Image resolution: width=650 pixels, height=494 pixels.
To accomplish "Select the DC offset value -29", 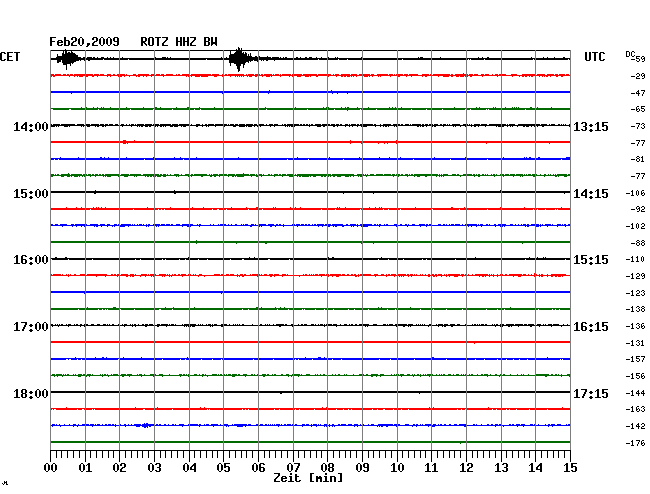I will coord(638,76).
